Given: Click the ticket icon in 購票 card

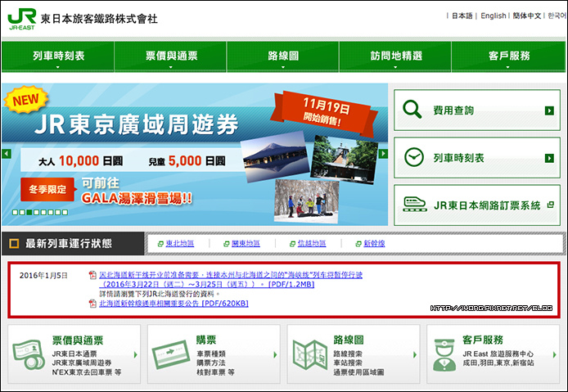Looking at the screenshot, I should 171,354.
